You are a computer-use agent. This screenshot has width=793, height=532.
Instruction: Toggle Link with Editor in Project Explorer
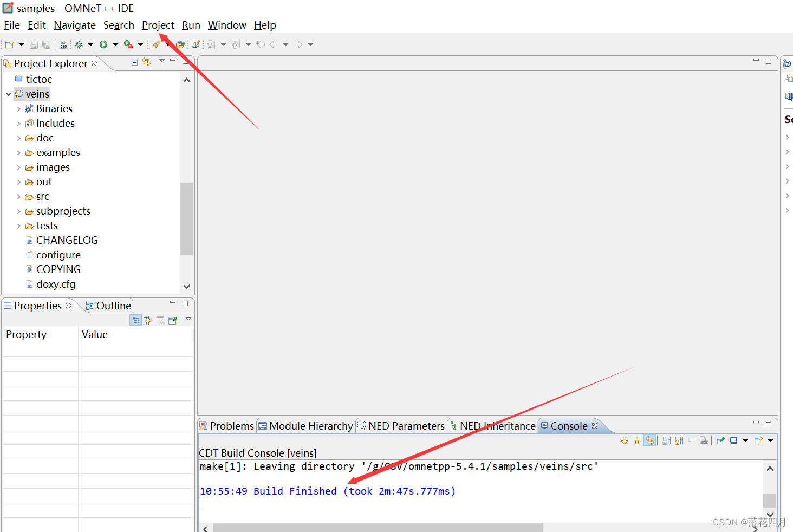(146, 62)
